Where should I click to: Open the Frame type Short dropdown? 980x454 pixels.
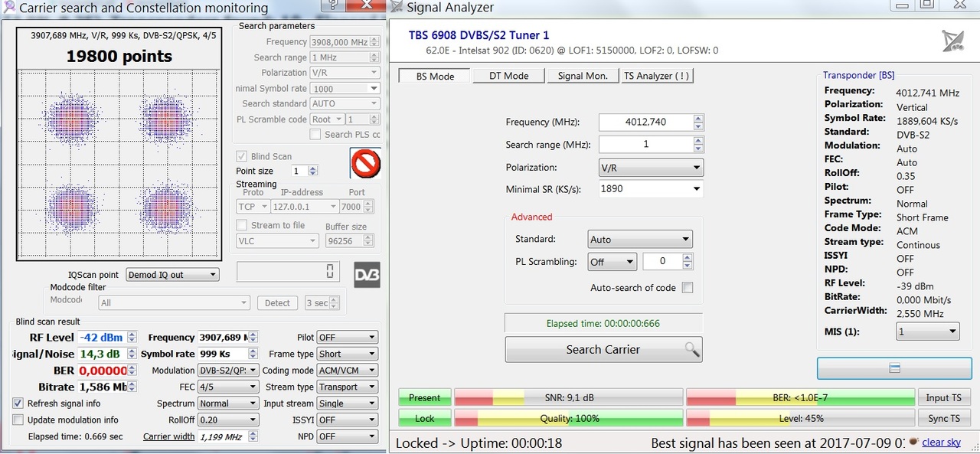point(347,354)
